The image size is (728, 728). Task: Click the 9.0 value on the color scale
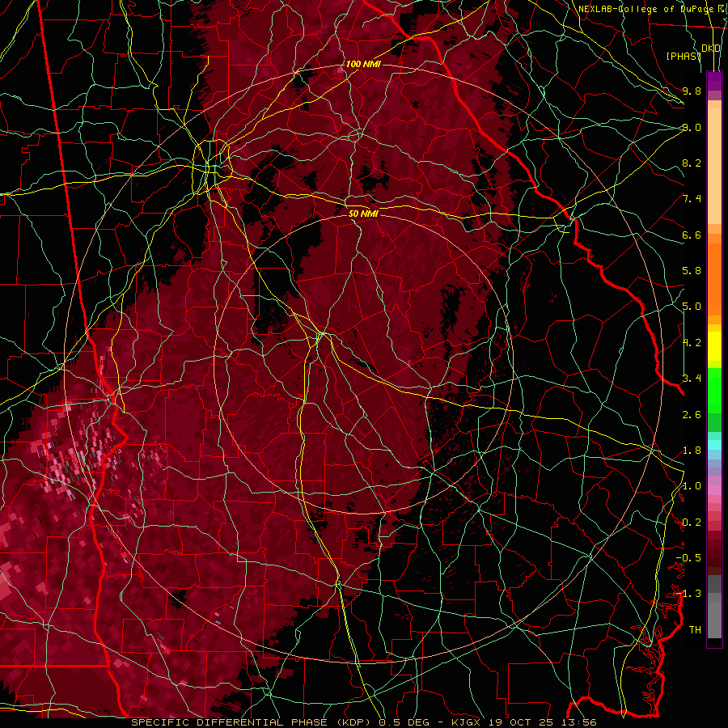(692, 127)
